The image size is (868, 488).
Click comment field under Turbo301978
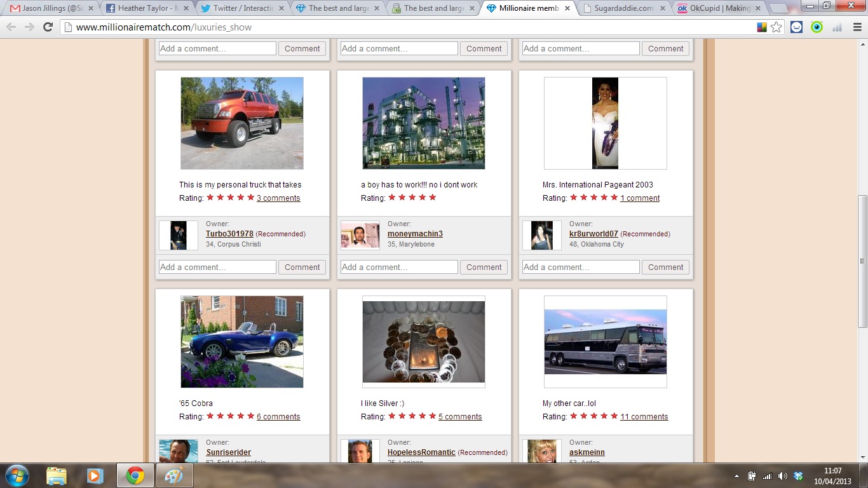tap(217, 268)
